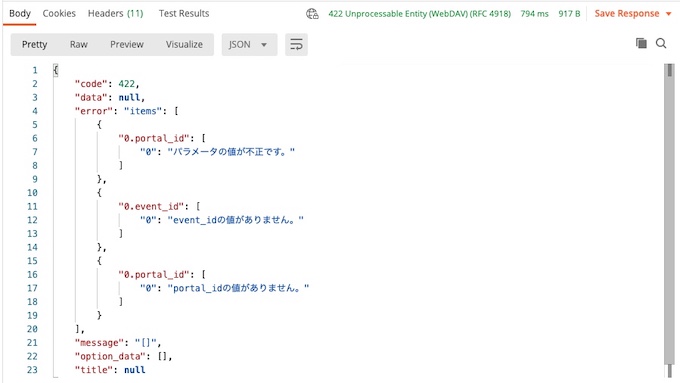Image resolution: width=680 pixels, height=383 pixels.
Task: Click the Save Response button
Action: click(627, 13)
